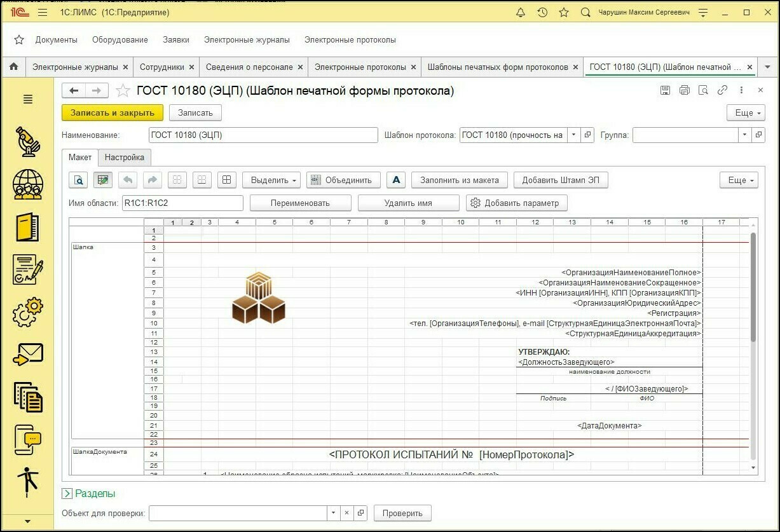Screen dimensions: 780x532
Task: Open the microscope section in sidebar
Action: 28,141
